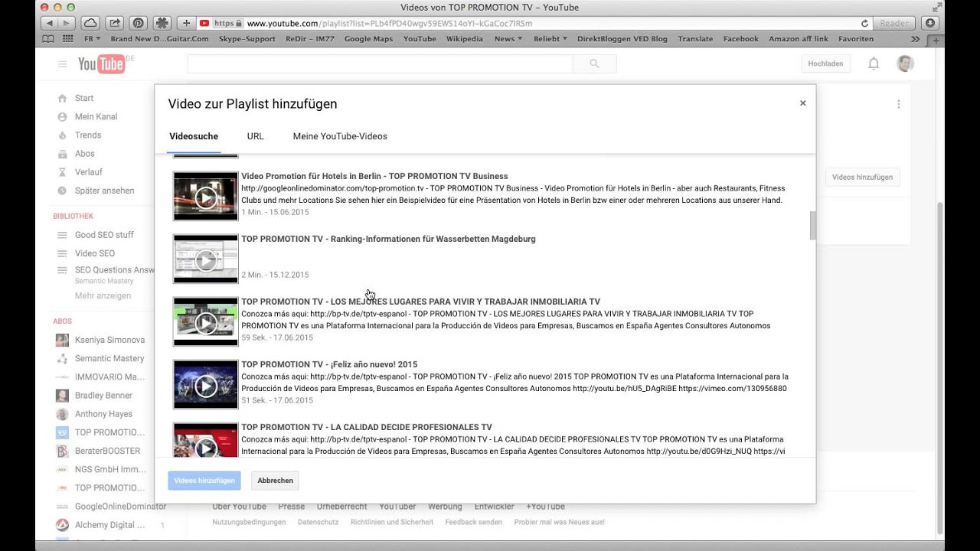Switch to Meine YouTube-Videos tab
The image size is (980, 551).
tap(340, 136)
